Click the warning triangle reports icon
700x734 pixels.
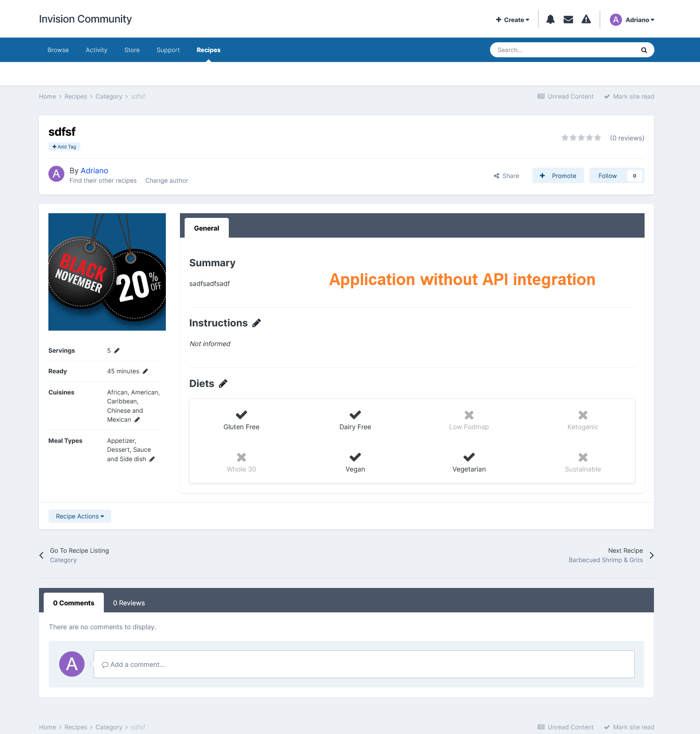(586, 19)
